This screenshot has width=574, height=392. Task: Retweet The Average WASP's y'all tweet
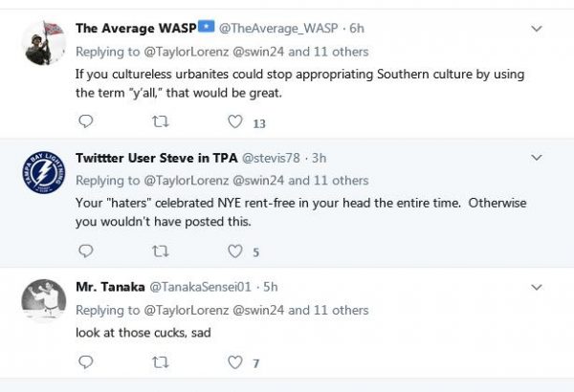(x=160, y=121)
